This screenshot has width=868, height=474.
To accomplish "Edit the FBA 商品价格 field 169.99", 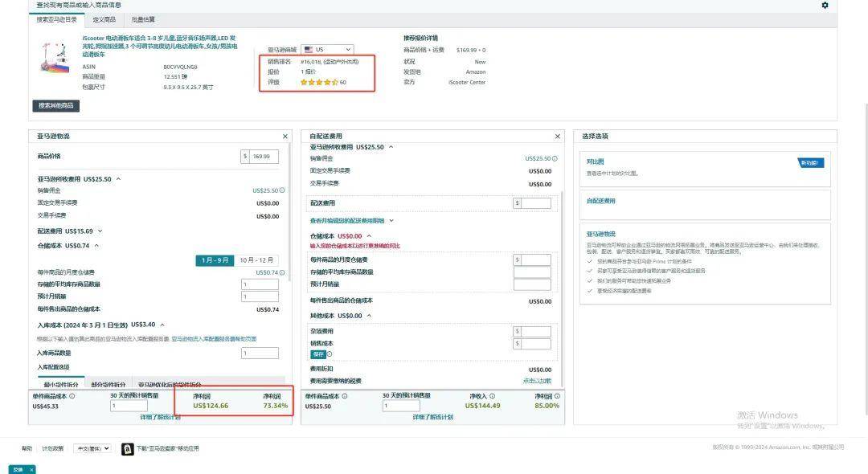I will (264, 157).
